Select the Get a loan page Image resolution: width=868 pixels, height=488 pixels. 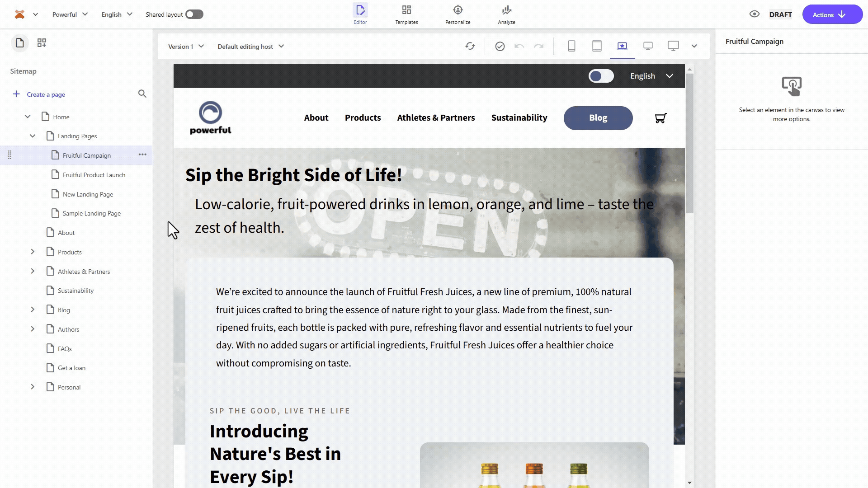[71, 368]
